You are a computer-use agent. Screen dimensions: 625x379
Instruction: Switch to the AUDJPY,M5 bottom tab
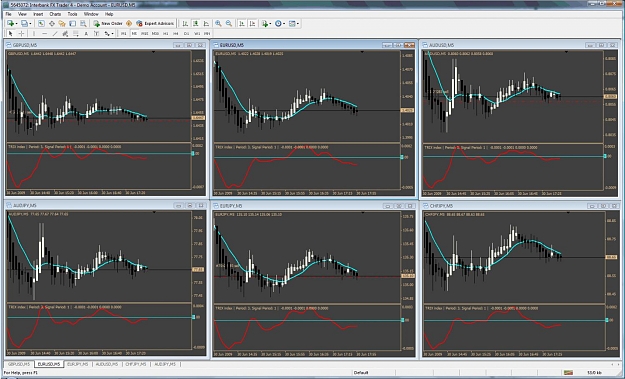(x=165, y=364)
